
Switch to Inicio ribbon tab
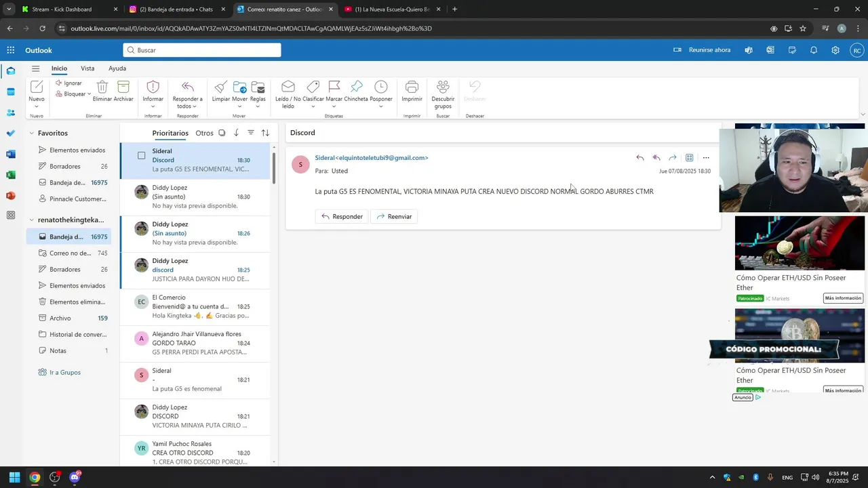coord(59,68)
